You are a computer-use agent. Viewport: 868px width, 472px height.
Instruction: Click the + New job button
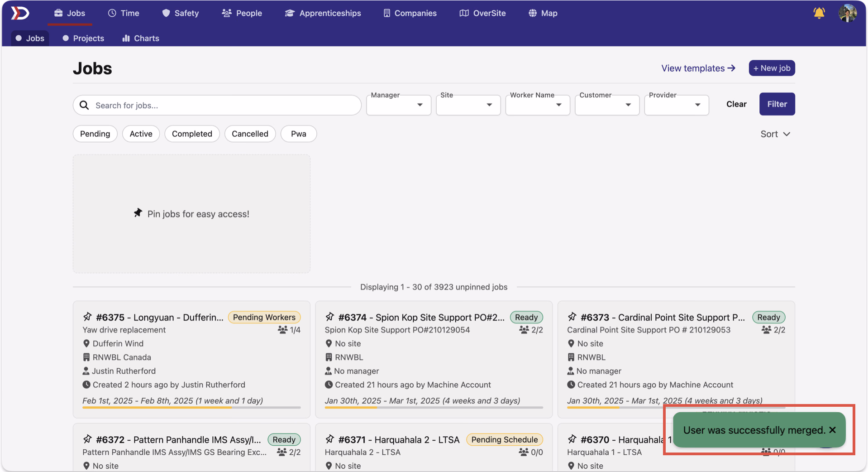point(772,68)
